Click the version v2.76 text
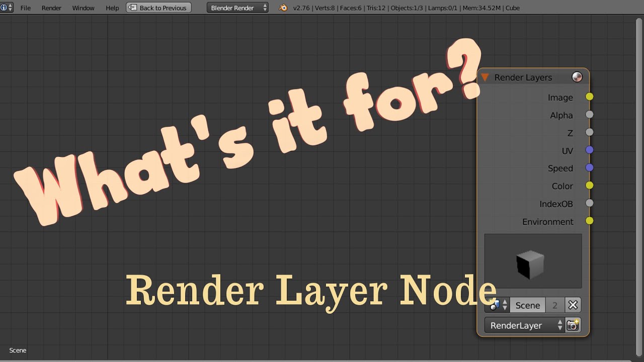This screenshot has width=644, height=362. coord(301,8)
